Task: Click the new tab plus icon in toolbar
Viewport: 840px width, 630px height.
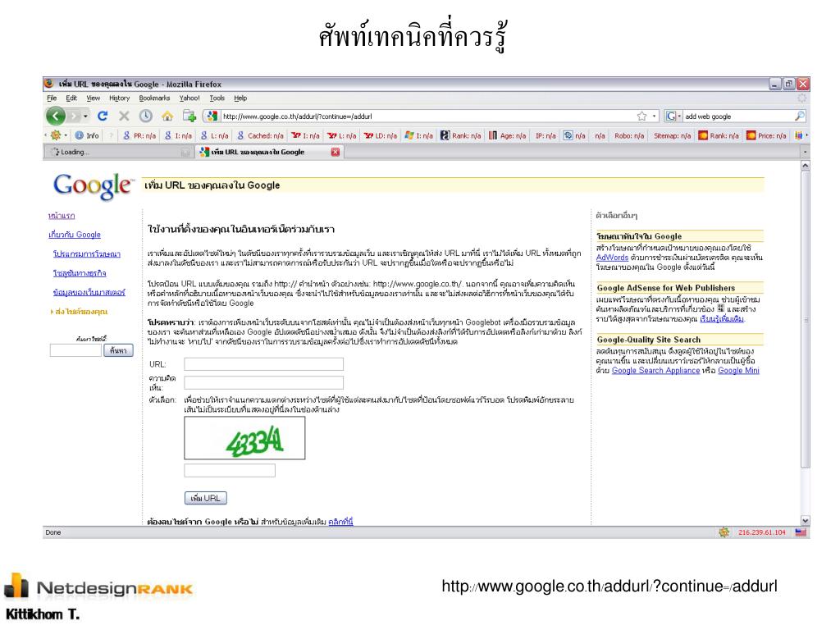Action: pyautogui.click(x=189, y=116)
